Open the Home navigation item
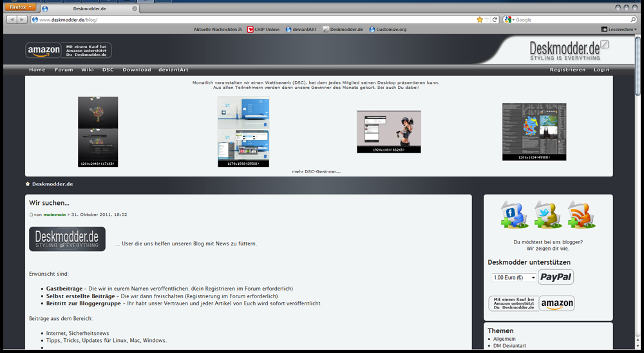This screenshot has height=353, width=644. tap(37, 70)
